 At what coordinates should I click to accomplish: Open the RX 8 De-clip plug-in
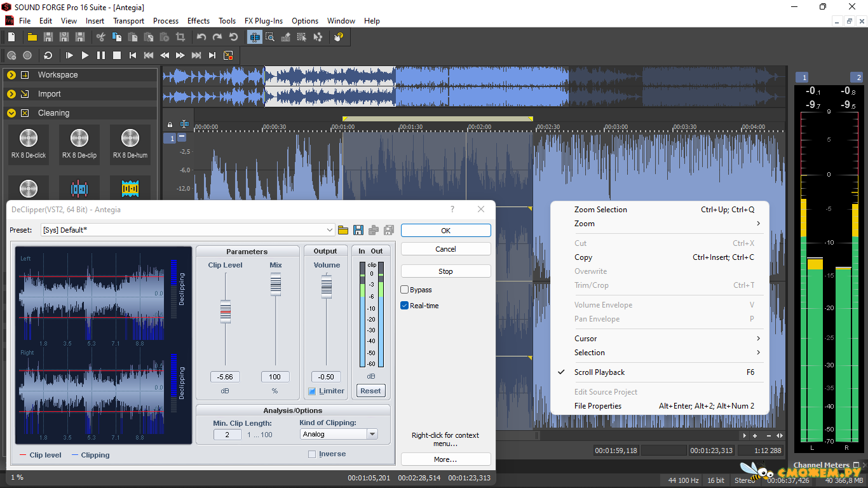click(x=79, y=144)
